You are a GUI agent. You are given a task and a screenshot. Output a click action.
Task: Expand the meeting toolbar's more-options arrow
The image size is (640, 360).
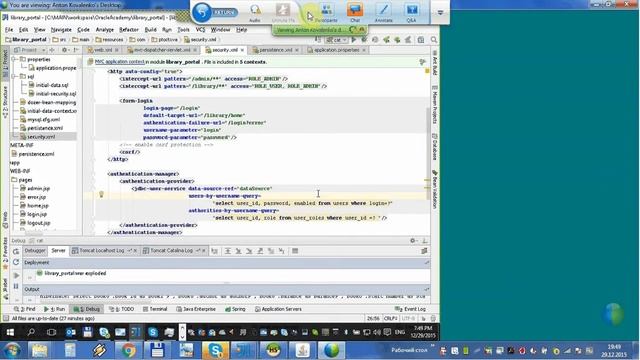[440, 13]
